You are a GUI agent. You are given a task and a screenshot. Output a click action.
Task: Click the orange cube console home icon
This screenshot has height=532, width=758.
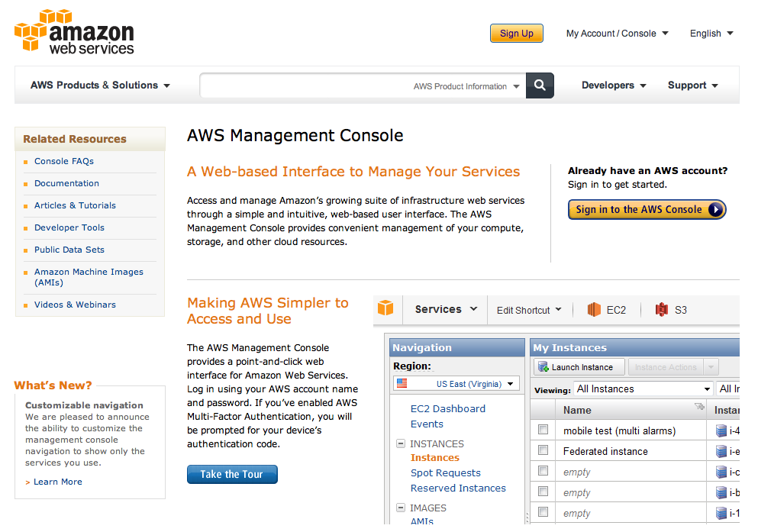[x=385, y=308]
